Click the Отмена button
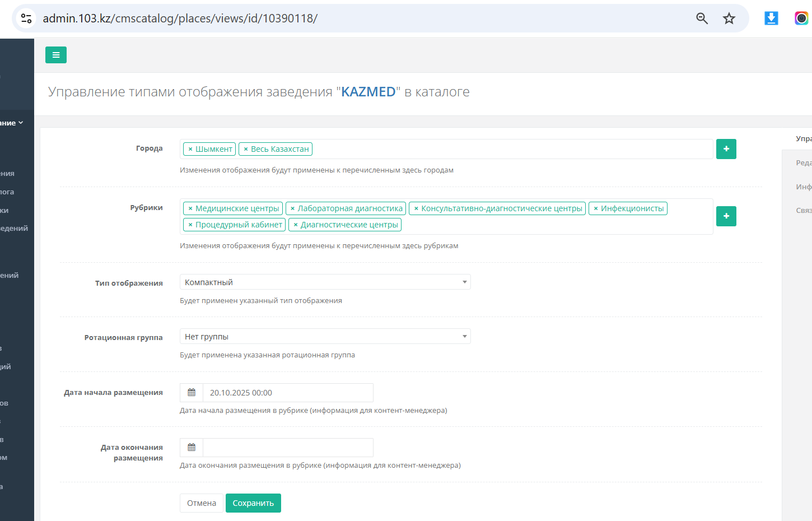 pos(202,503)
